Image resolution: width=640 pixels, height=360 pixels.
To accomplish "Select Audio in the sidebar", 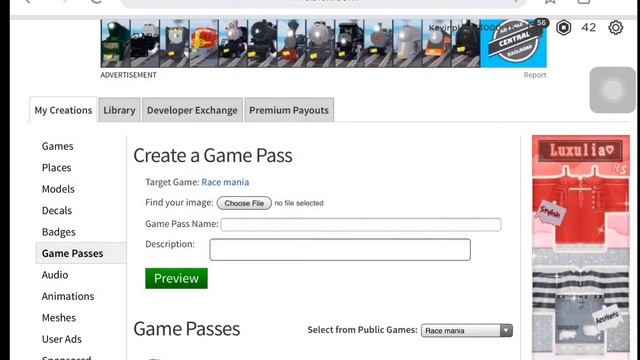I will (55, 275).
